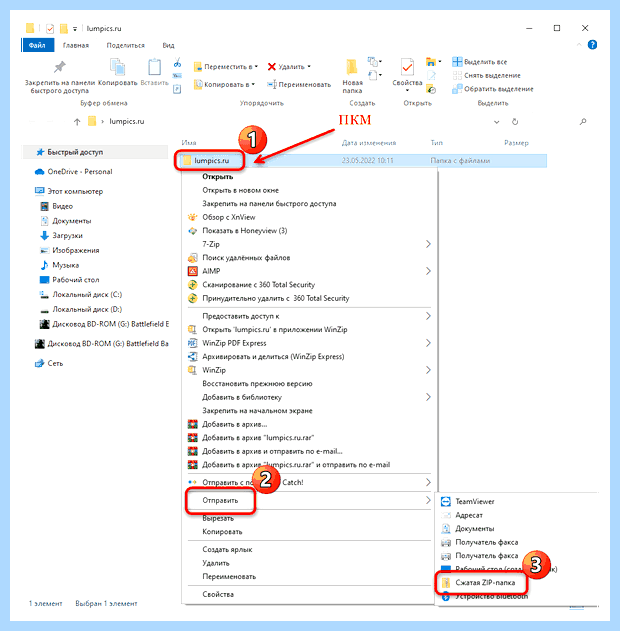The height and width of the screenshot is (631, 620).
Task: Click the scissors Cut icon in ribbon
Action: coord(177,62)
